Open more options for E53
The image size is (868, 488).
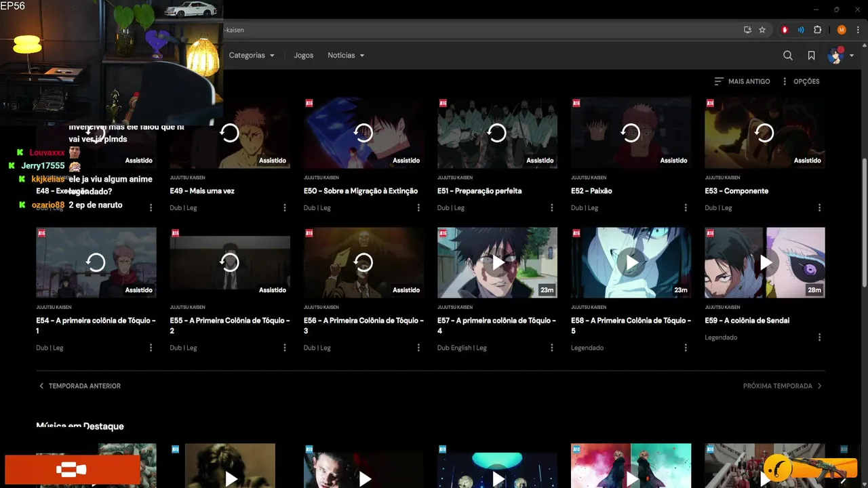(819, 208)
